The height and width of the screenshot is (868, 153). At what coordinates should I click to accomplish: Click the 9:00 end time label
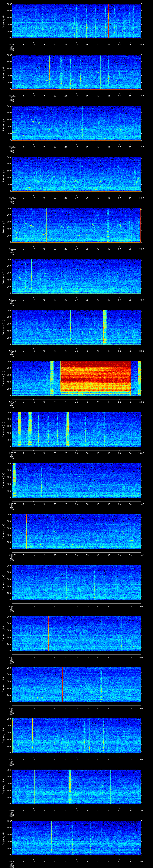tap(141, 402)
